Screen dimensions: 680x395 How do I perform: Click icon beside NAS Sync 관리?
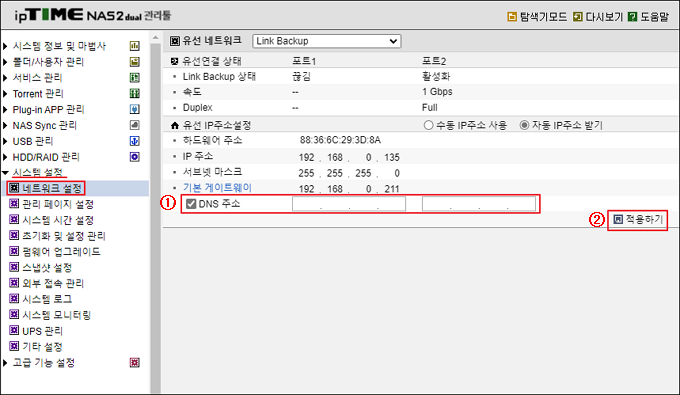point(135,125)
